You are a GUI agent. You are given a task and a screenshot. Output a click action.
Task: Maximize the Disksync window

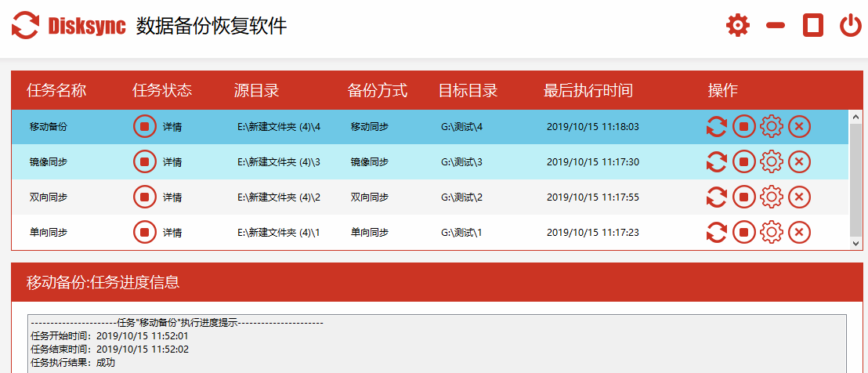click(x=813, y=25)
